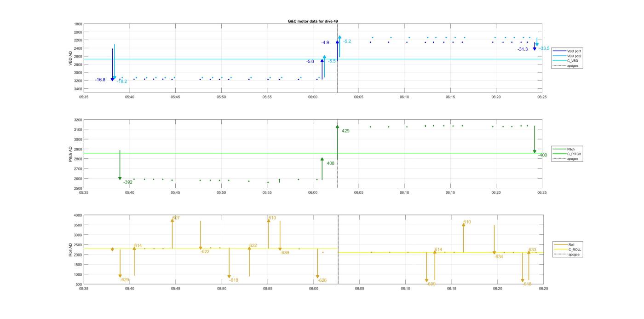Click "apogee" in the Roll plot legend
644x319 pixels.
coord(574,254)
